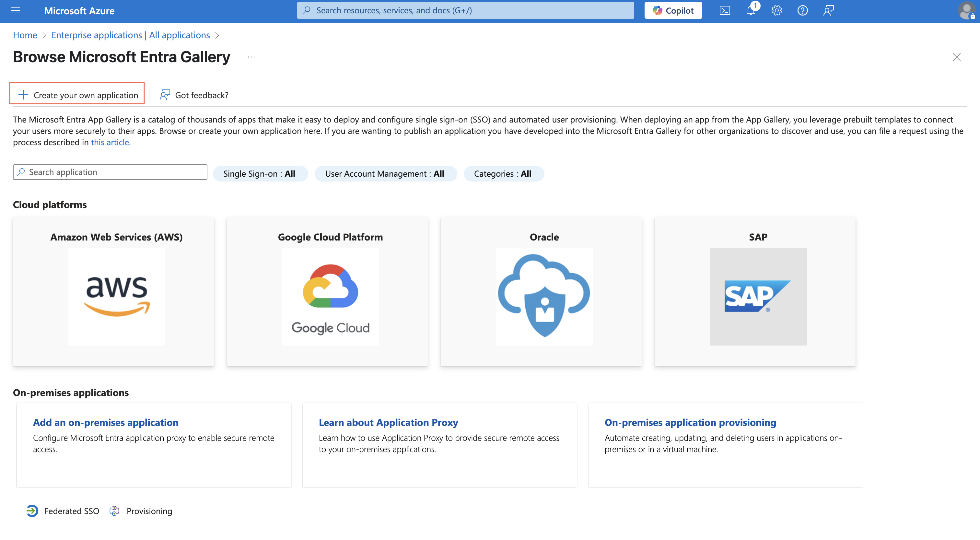Open the portal hamburger menu
980x540 pixels.
point(16,11)
